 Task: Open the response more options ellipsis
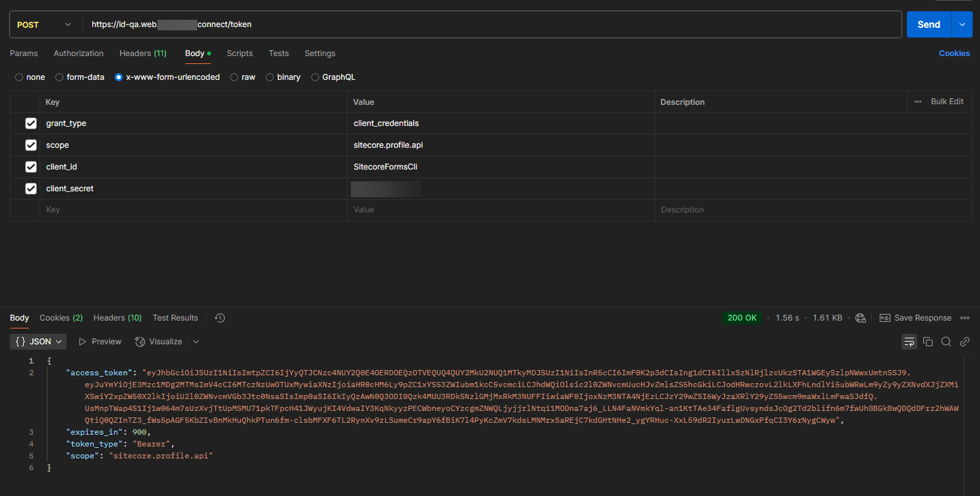tap(965, 318)
